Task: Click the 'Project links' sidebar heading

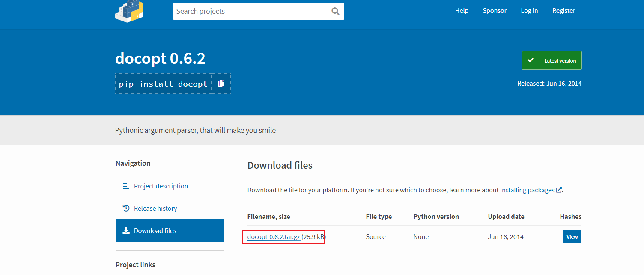Action: click(x=136, y=265)
